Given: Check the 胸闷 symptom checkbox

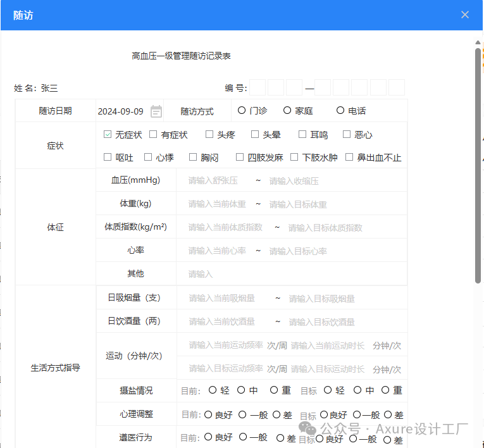Looking at the screenshot, I should [193, 157].
